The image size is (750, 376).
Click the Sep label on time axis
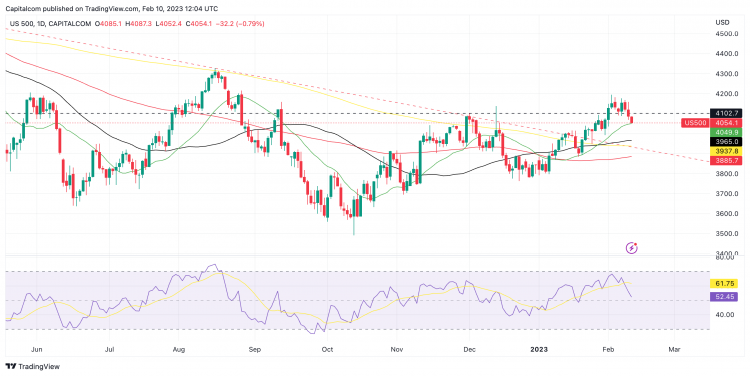tap(255, 349)
